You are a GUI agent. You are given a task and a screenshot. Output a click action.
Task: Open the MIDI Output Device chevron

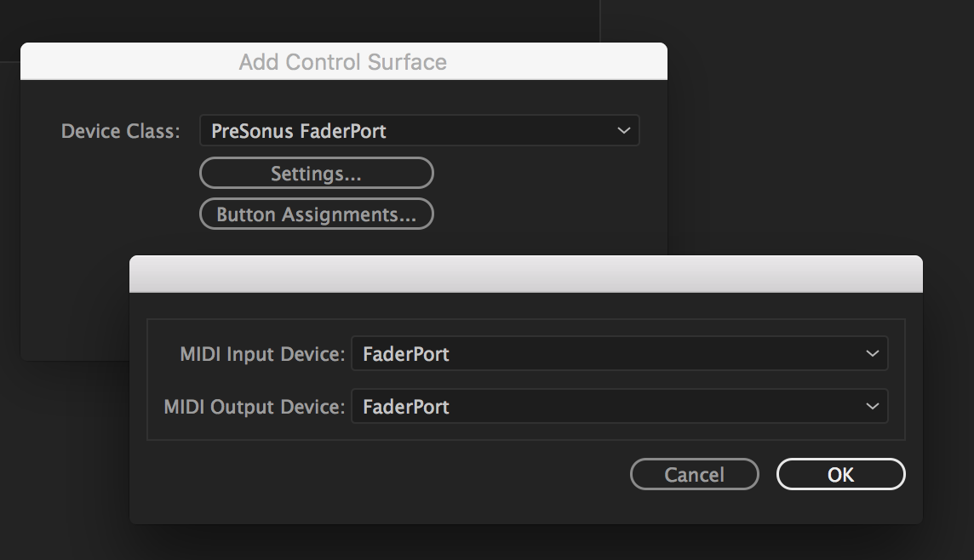click(871, 406)
